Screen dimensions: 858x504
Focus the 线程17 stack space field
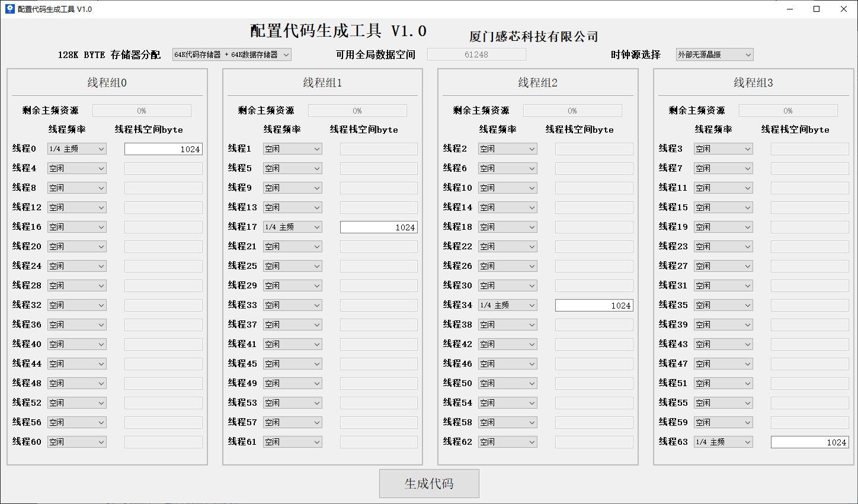[x=379, y=227]
